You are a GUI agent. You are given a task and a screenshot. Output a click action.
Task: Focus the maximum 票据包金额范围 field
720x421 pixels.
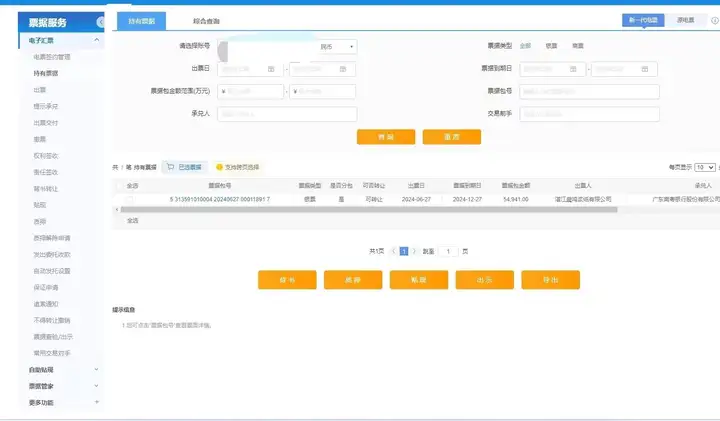322,91
